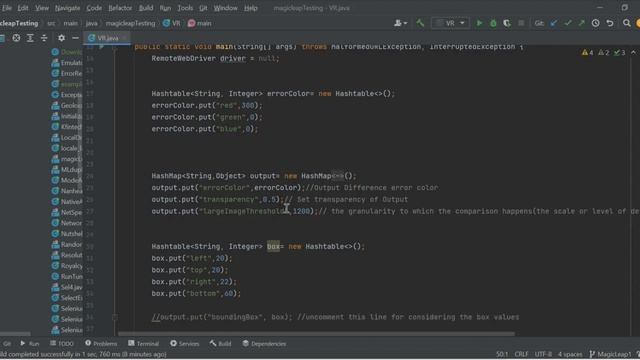The image size is (640, 360).
Task: Open the TODO tool window
Action: [x=62, y=344]
